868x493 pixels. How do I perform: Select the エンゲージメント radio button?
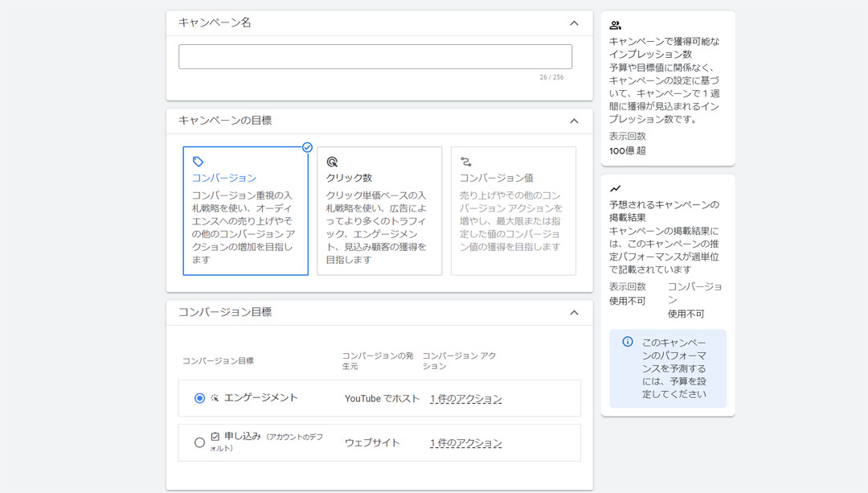click(199, 398)
